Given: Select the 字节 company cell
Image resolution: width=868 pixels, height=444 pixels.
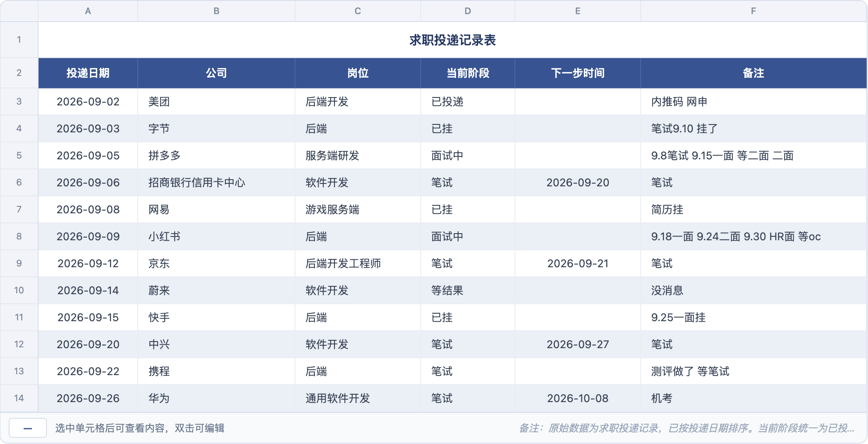Looking at the screenshot, I should [x=217, y=129].
